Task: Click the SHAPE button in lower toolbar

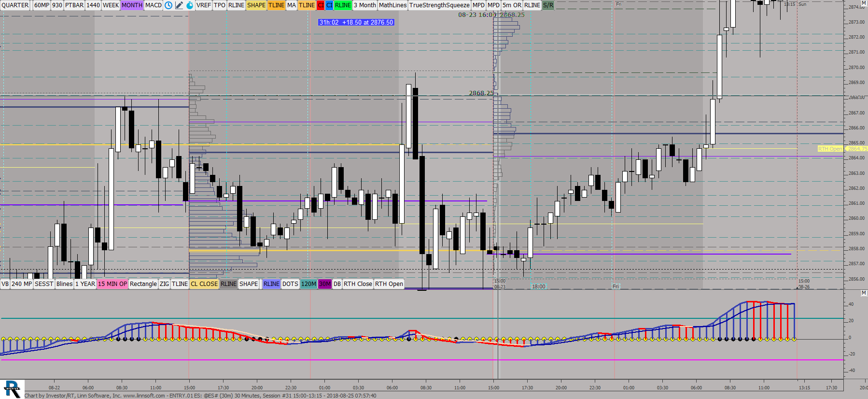Action: tap(249, 284)
